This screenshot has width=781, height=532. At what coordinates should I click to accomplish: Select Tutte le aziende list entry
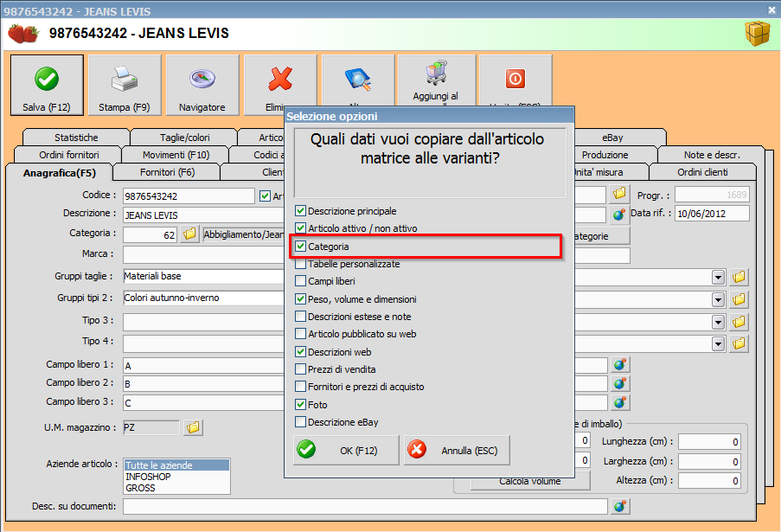(x=176, y=465)
